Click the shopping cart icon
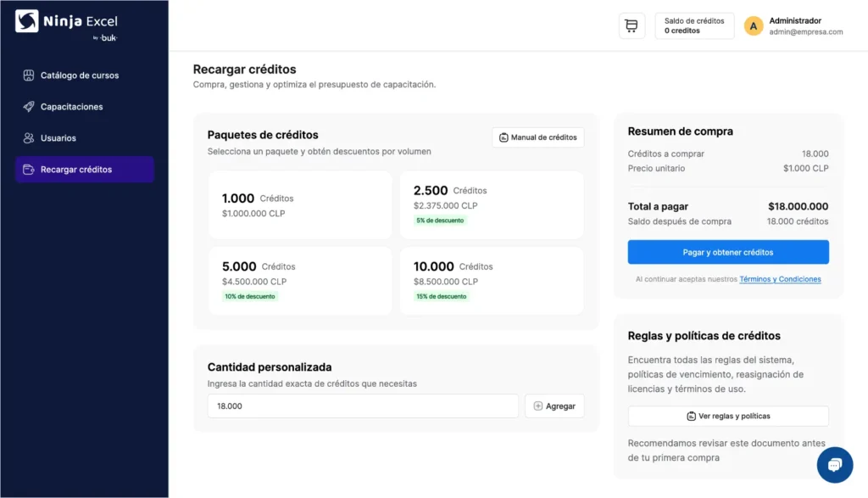Viewport: 868px width, 498px height. coord(631,25)
